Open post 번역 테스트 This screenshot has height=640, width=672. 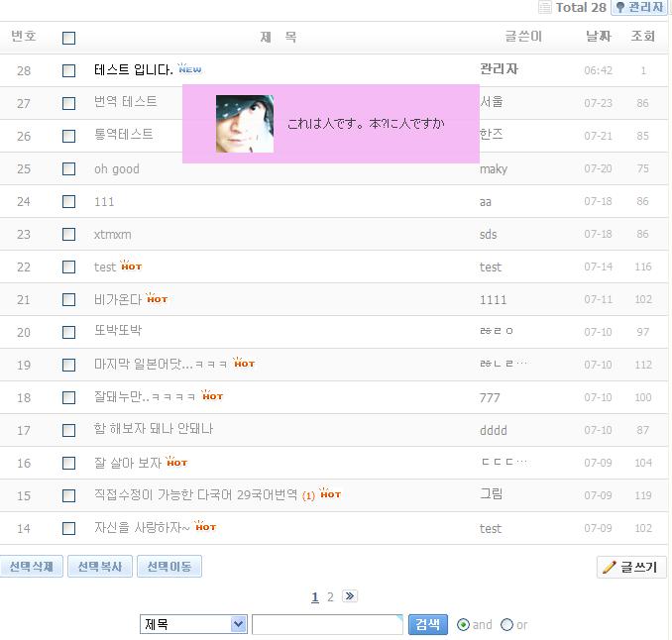pyautogui.click(x=126, y=101)
